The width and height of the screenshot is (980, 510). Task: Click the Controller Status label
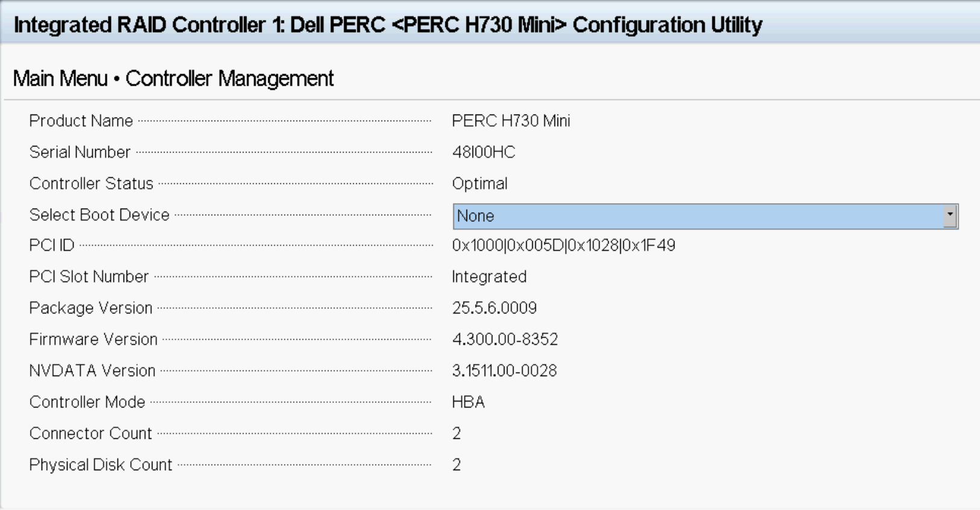(x=91, y=184)
